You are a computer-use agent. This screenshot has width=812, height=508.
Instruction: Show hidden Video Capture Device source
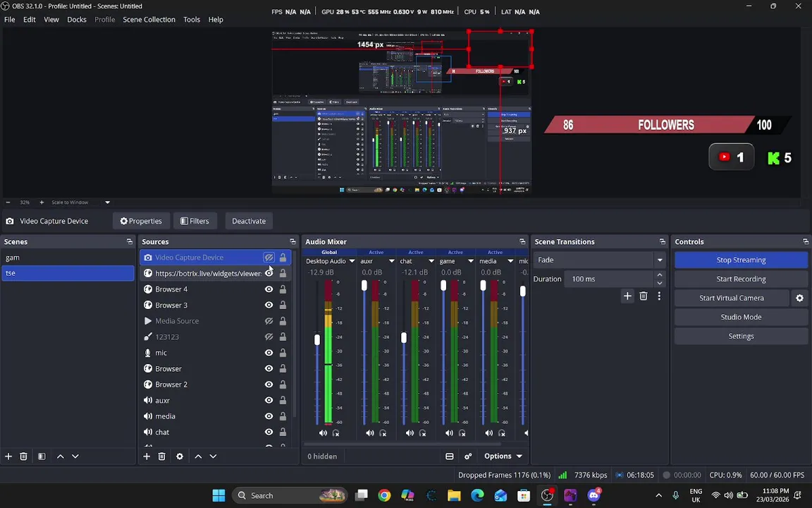[x=269, y=257]
